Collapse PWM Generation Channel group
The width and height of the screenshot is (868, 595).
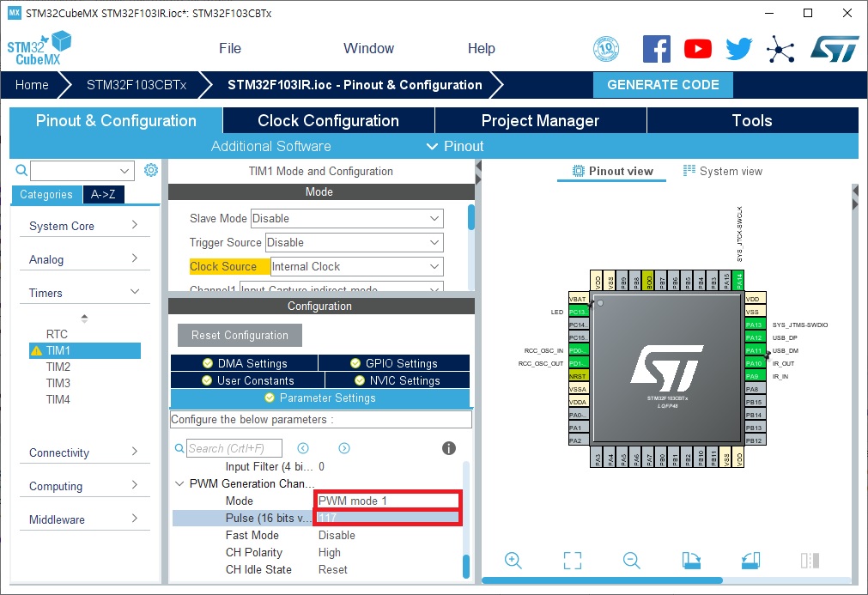[x=179, y=483]
